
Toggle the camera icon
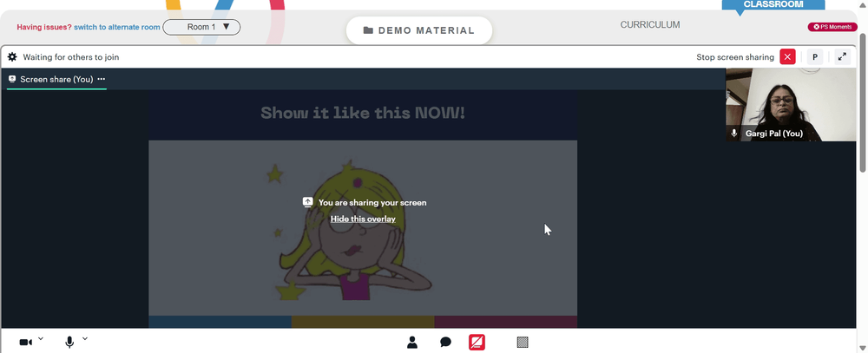click(25, 343)
